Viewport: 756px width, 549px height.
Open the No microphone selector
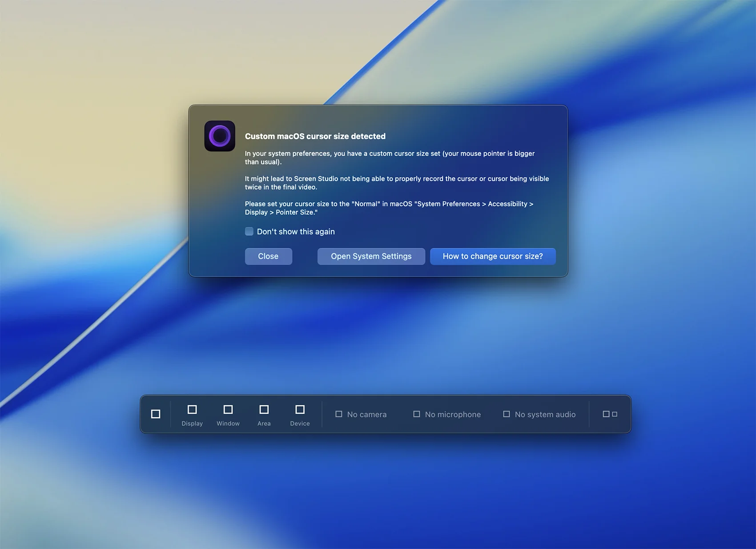pyautogui.click(x=453, y=415)
